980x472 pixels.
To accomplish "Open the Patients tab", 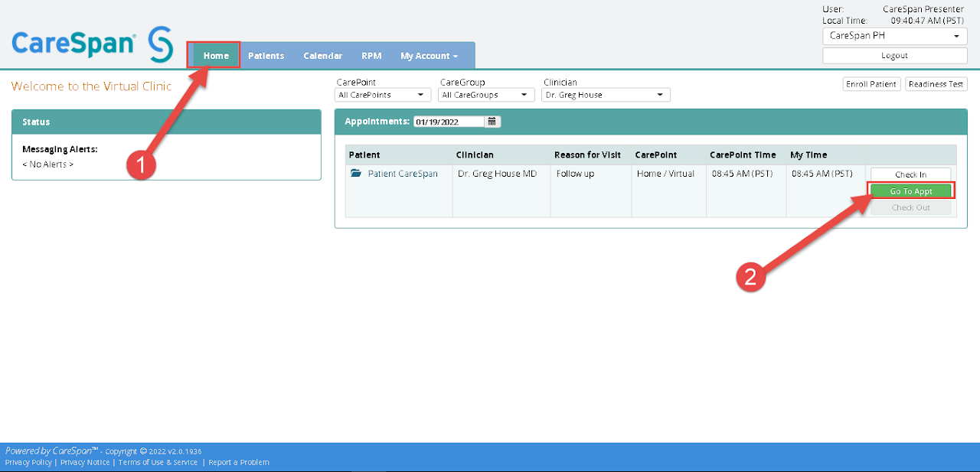I will (x=266, y=56).
